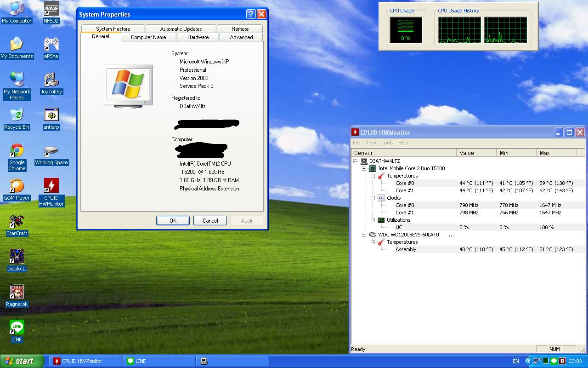Launch the Diablo II shortcut
The image size is (588, 368).
[17, 260]
